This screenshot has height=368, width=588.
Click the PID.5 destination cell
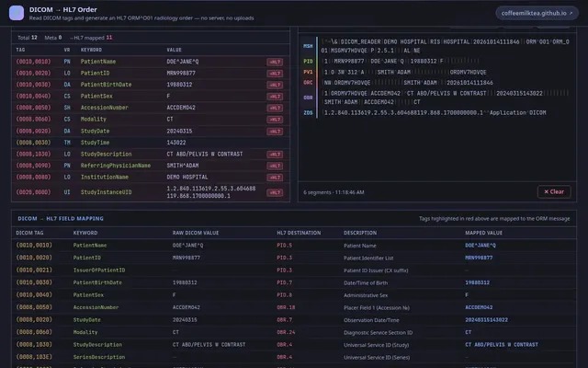pyautogui.click(x=284, y=246)
